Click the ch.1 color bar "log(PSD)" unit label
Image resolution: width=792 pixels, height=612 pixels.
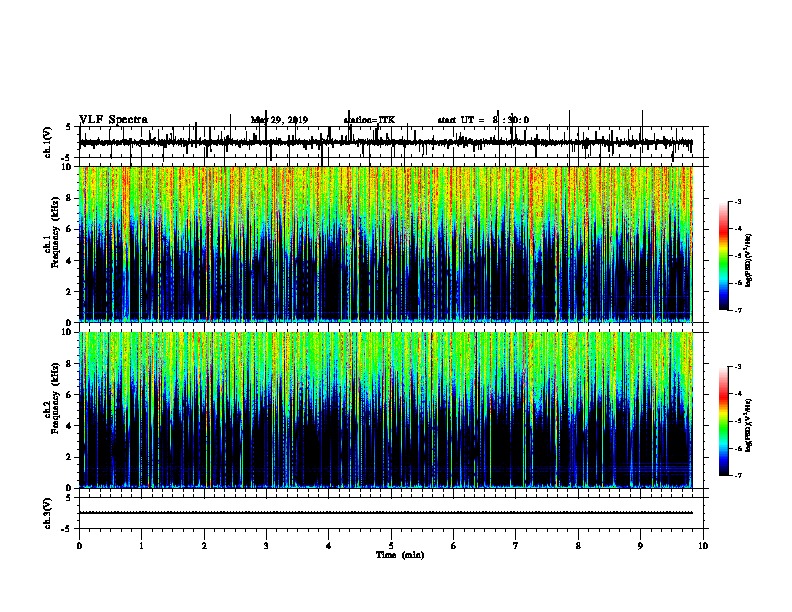tap(748, 261)
